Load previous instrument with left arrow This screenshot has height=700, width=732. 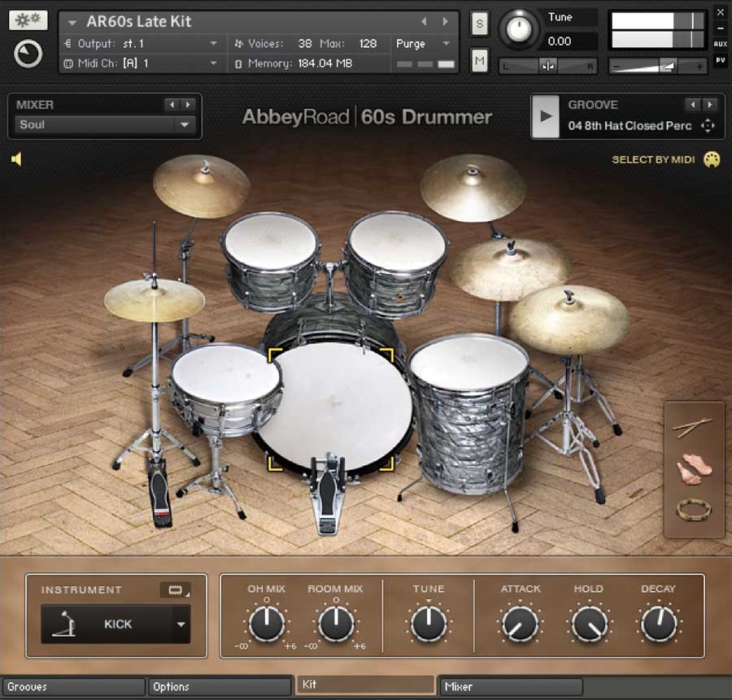(424, 21)
